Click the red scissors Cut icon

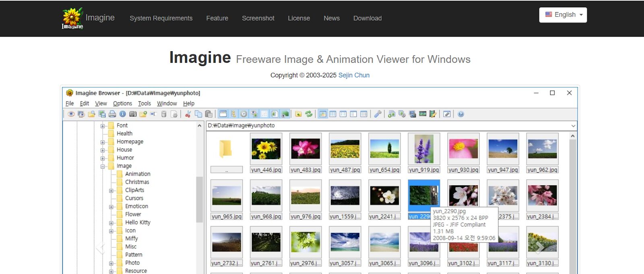tap(188, 114)
